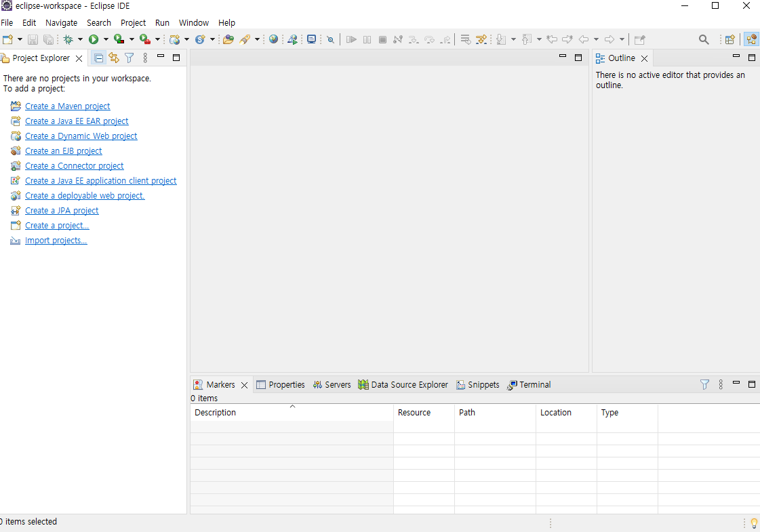Click the Create a Dynamic Web project link

pyautogui.click(x=81, y=136)
